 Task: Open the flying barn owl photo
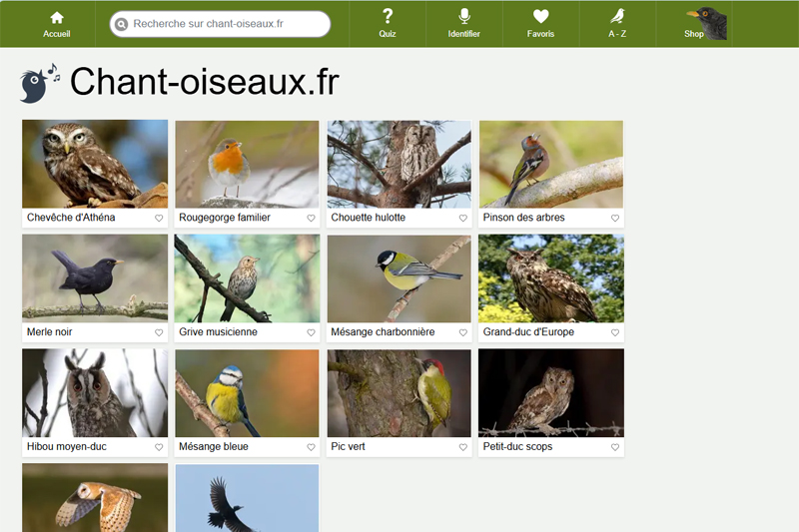pos(95,498)
